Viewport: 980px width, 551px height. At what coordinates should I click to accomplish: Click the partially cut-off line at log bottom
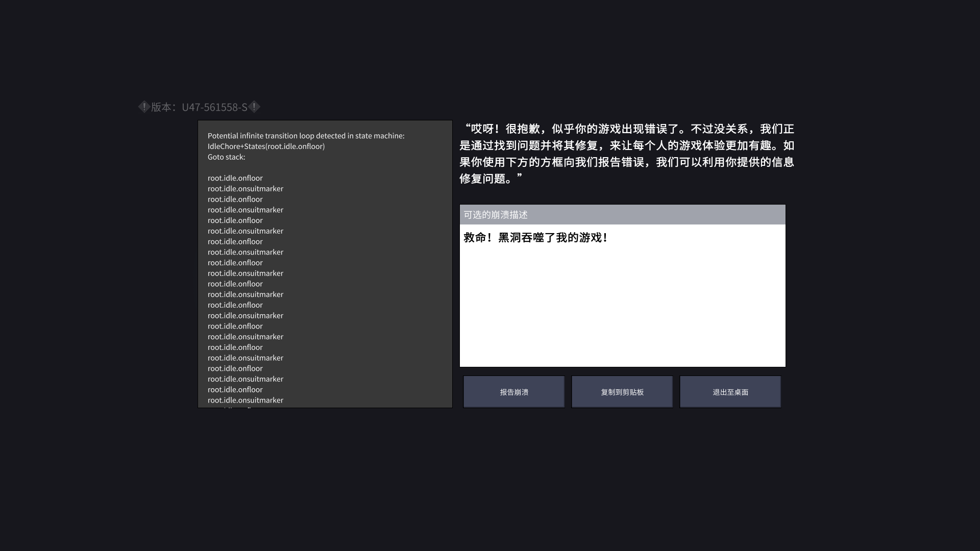click(235, 407)
